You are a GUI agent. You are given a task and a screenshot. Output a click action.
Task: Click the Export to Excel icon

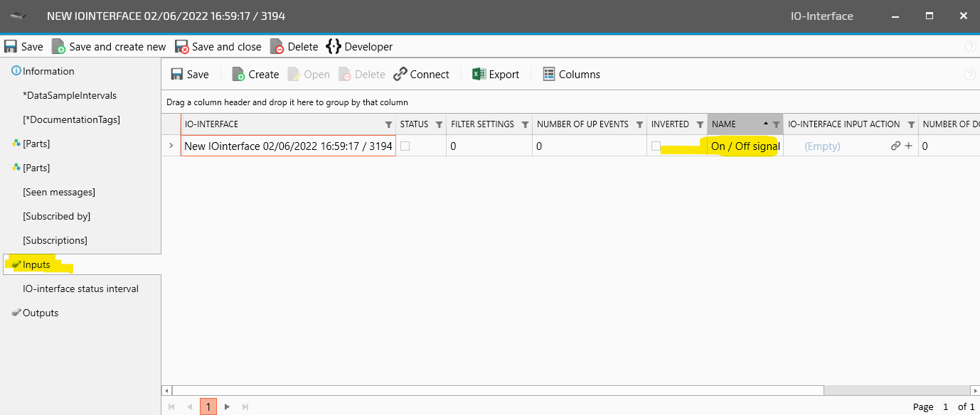[x=479, y=75]
